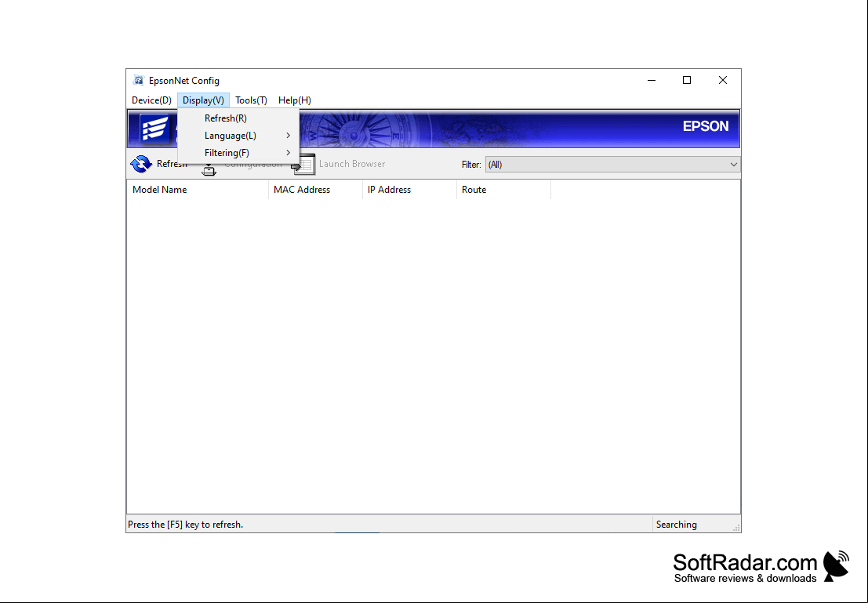Maximize the EpsonNet Config window

[687, 80]
